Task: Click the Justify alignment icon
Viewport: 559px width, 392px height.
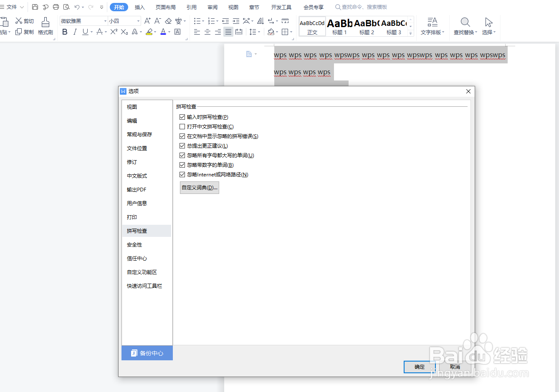Action: 228,32
